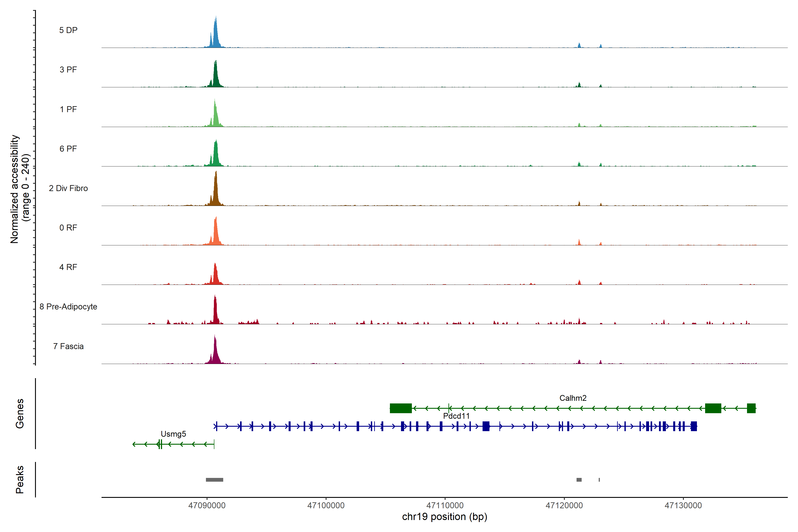
Task: Click the Genes panel label
Action: click(x=20, y=413)
